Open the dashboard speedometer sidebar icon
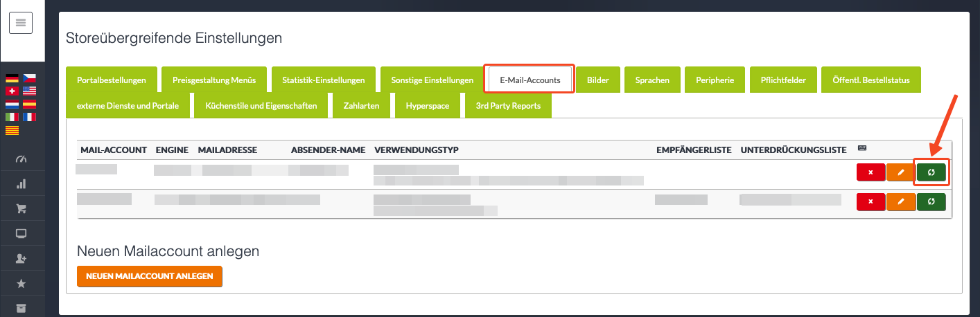Screen dimensions: 980x317 (x=21, y=159)
